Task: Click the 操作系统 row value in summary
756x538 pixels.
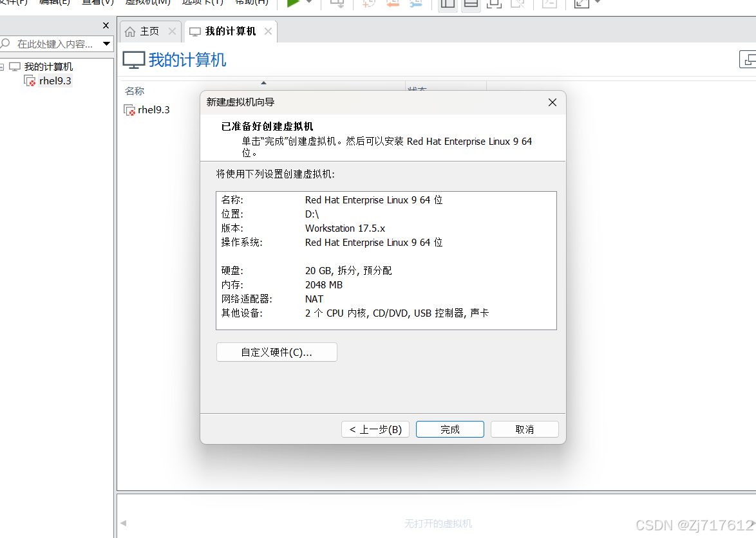Action: coord(373,242)
